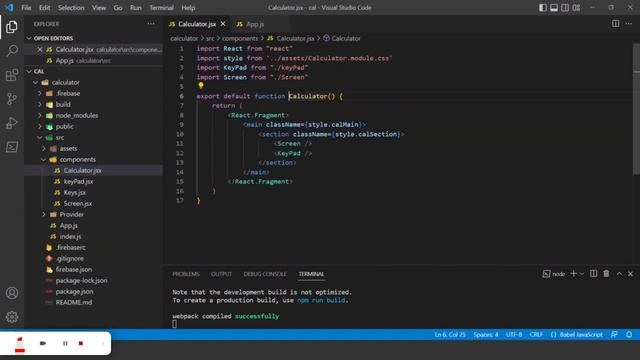Click the feedback icon in status bar
The height and width of the screenshot is (360, 640).
tap(614, 334)
